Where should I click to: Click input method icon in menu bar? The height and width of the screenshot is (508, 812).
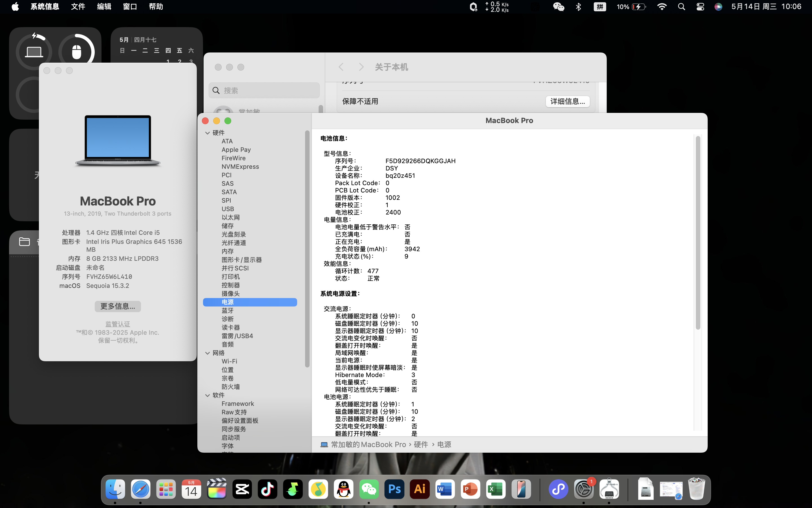click(x=600, y=7)
